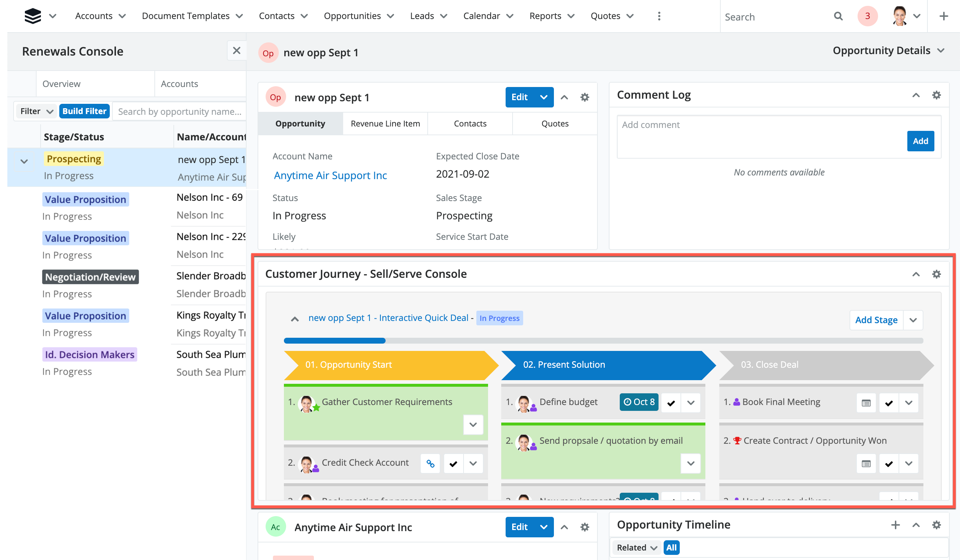
Task: Click link icon on Credit Check Account
Action: tap(430, 463)
